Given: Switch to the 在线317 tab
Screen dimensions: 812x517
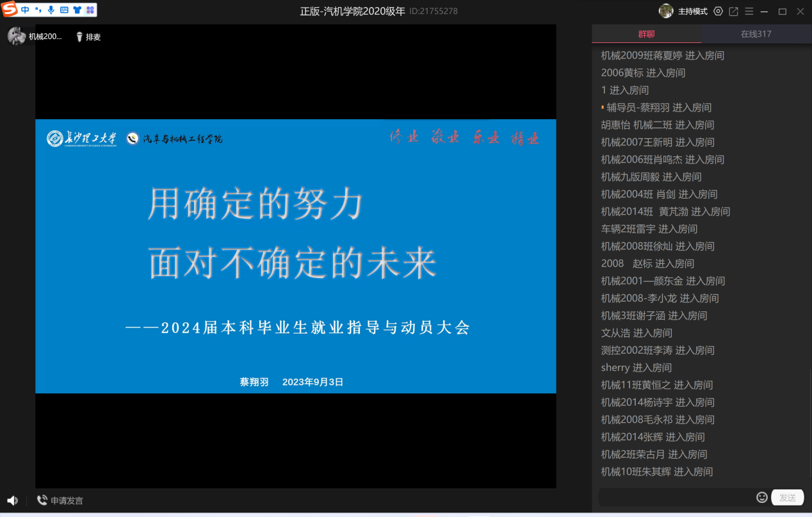Looking at the screenshot, I should [x=756, y=34].
